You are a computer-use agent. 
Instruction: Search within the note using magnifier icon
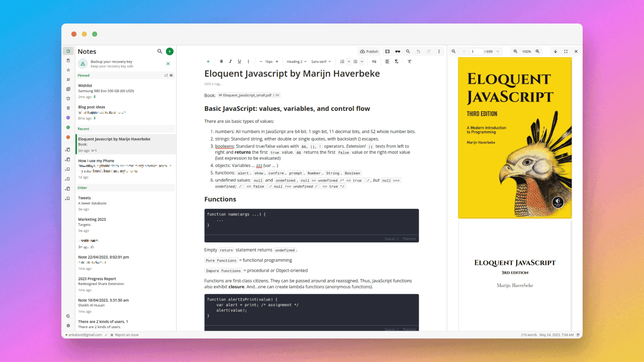pos(408,51)
